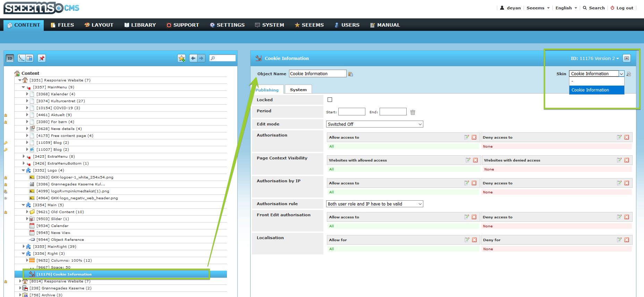Go back with the left arrow button
Screen dimensions: 644x297
click(193, 58)
